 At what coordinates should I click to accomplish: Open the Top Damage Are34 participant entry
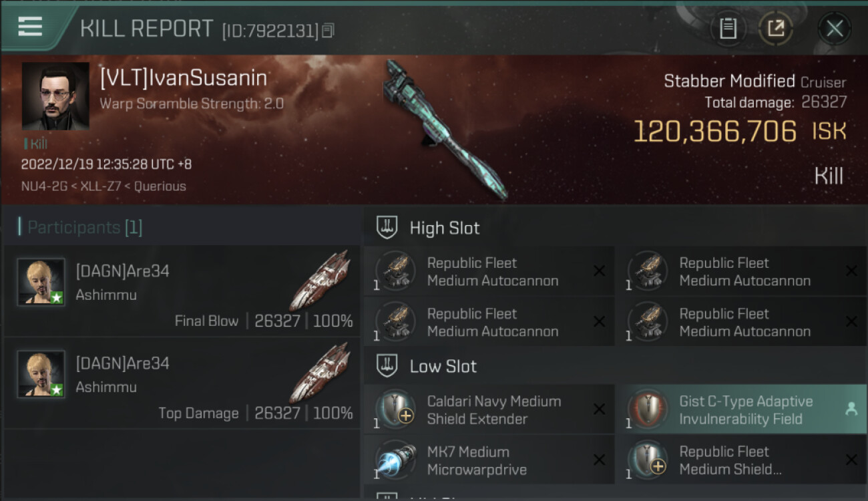182,382
